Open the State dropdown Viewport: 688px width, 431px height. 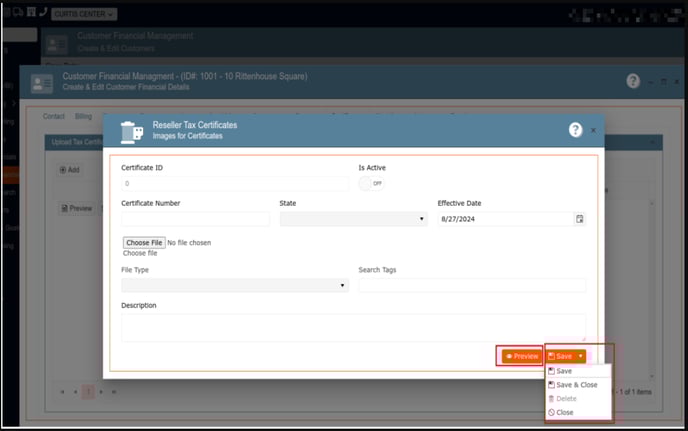pyautogui.click(x=353, y=219)
